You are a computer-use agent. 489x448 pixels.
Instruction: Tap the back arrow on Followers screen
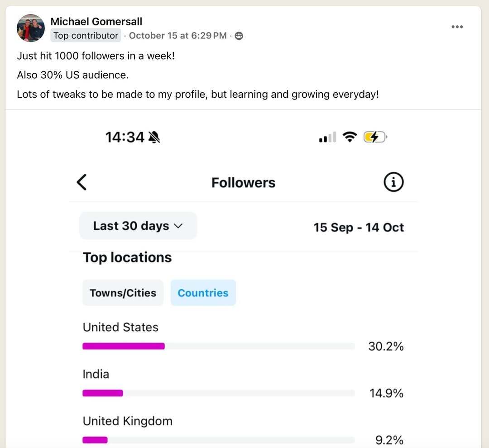coord(81,182)
